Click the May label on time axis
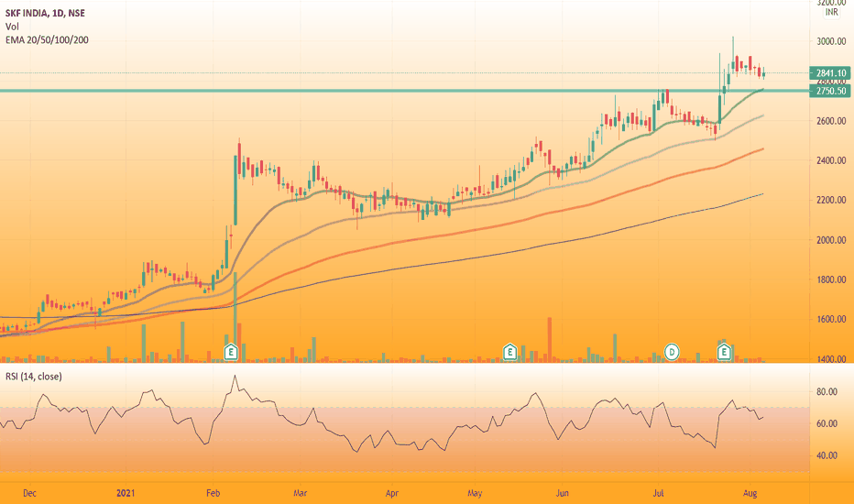This screenshot has height=504, width=854. point(475,493)
